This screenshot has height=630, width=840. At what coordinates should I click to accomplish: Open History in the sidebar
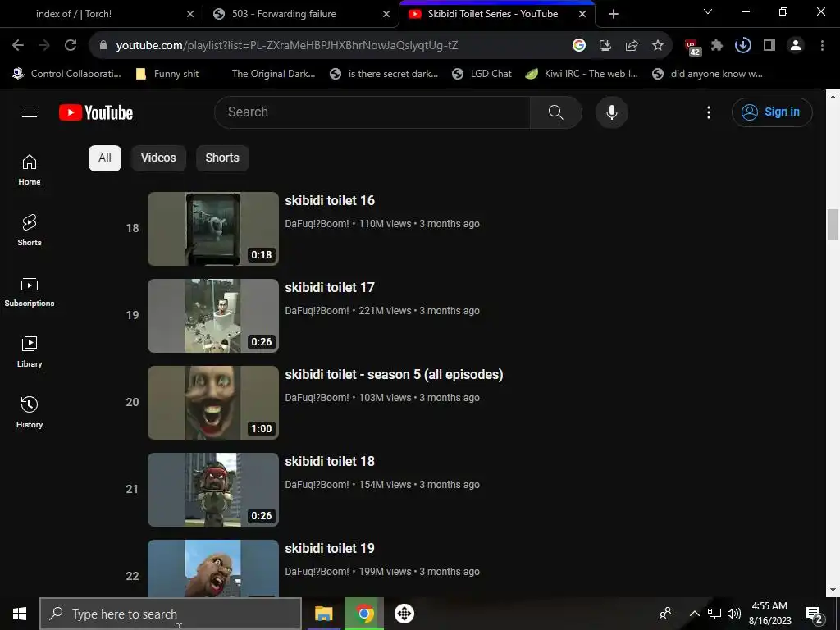tap(30, 412)
